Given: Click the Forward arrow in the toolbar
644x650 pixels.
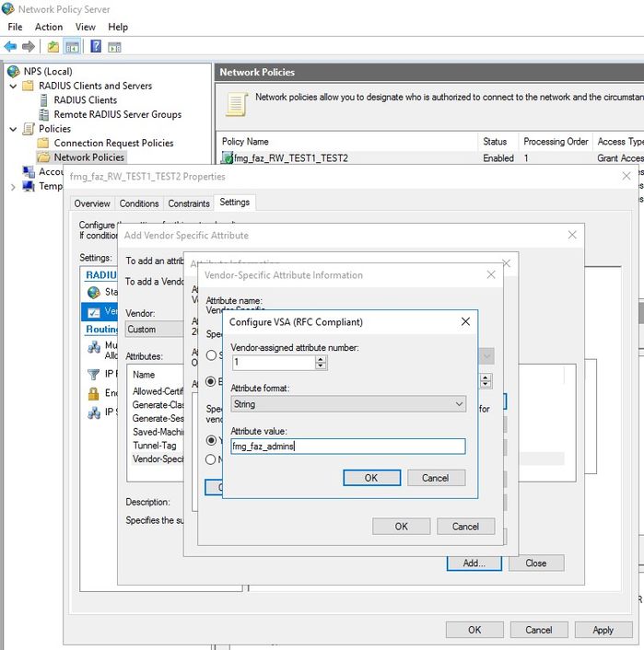Looking at the screenshot, I should click(29, 47).
